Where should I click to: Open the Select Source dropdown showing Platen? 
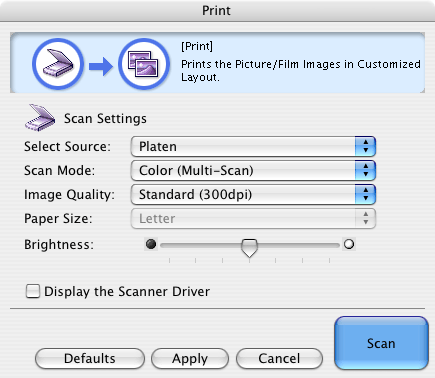click(253, 146)
